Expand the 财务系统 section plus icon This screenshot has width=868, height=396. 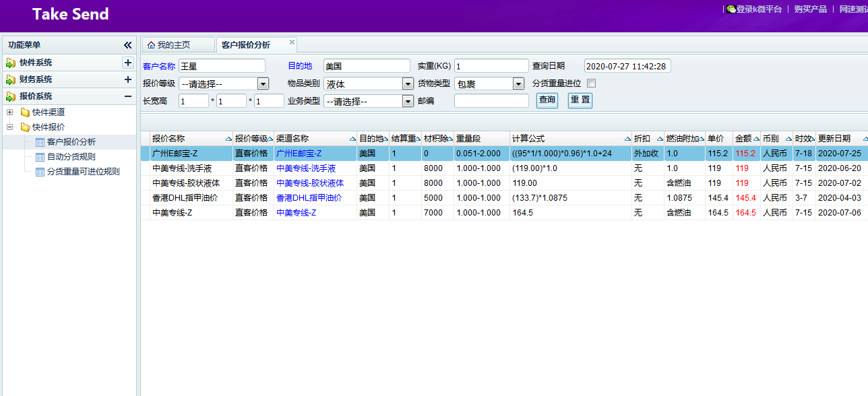coord(128,79)
